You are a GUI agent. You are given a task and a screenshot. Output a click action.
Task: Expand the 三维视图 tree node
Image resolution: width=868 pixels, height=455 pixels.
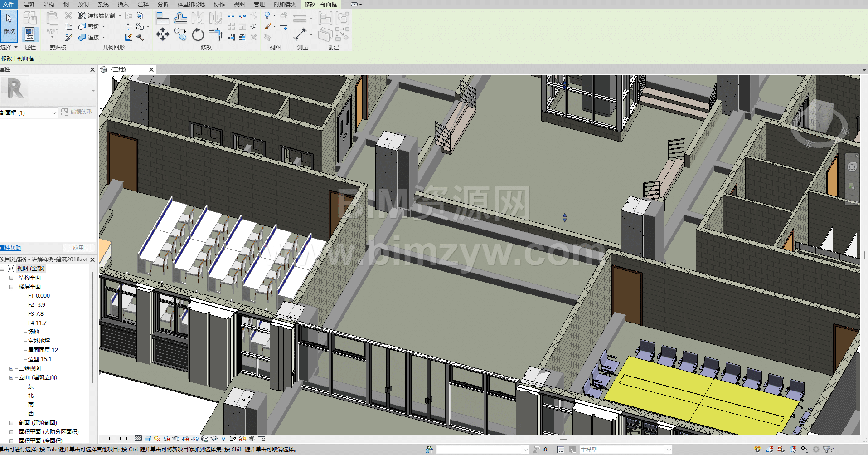(11, 368)
